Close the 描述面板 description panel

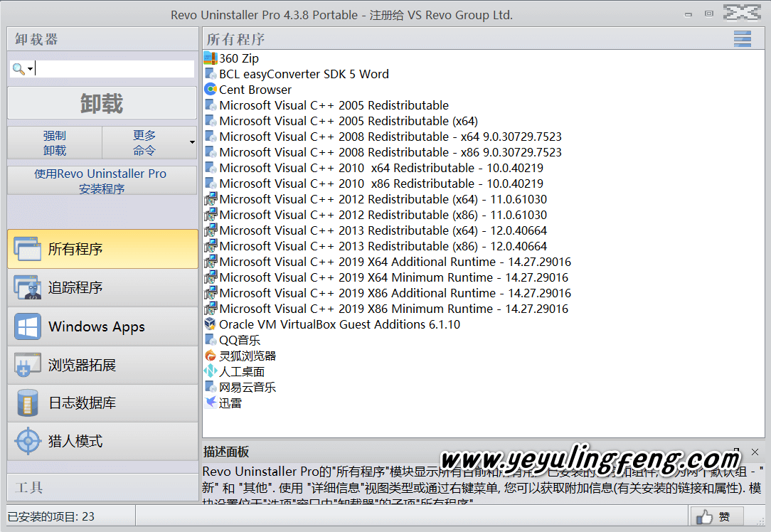point(755,452)
